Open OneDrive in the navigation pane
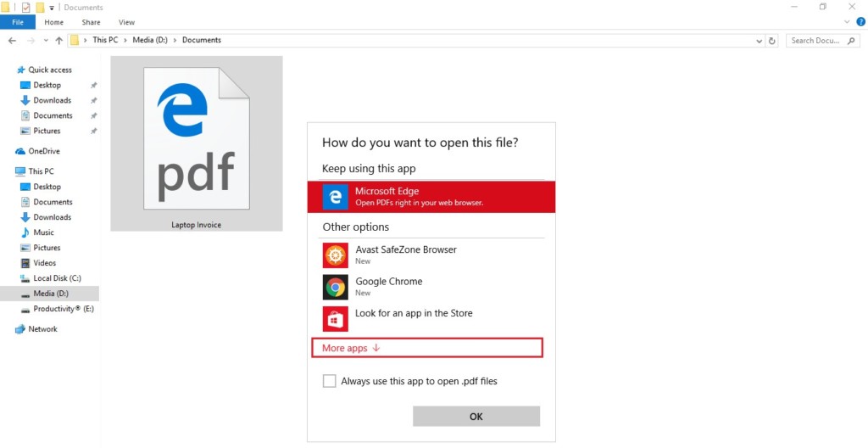Screen dimensions: 868x448 pos(44,151)
